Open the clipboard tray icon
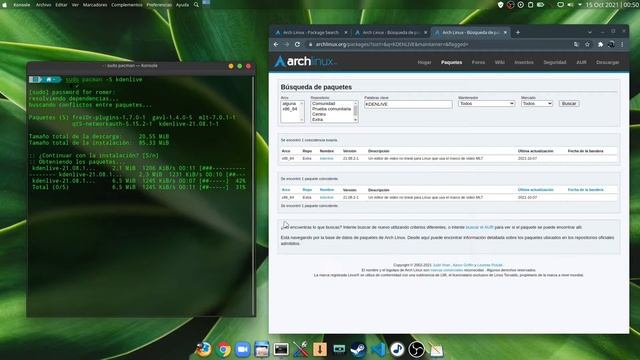The width and height of the screenshot is (640, 360). [x=531, y=5]
